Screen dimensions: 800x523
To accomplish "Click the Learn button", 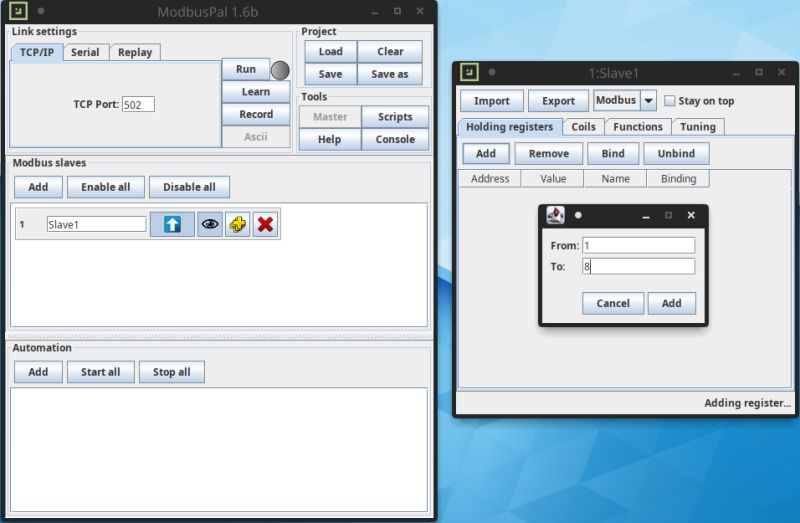I will point(256,92).
